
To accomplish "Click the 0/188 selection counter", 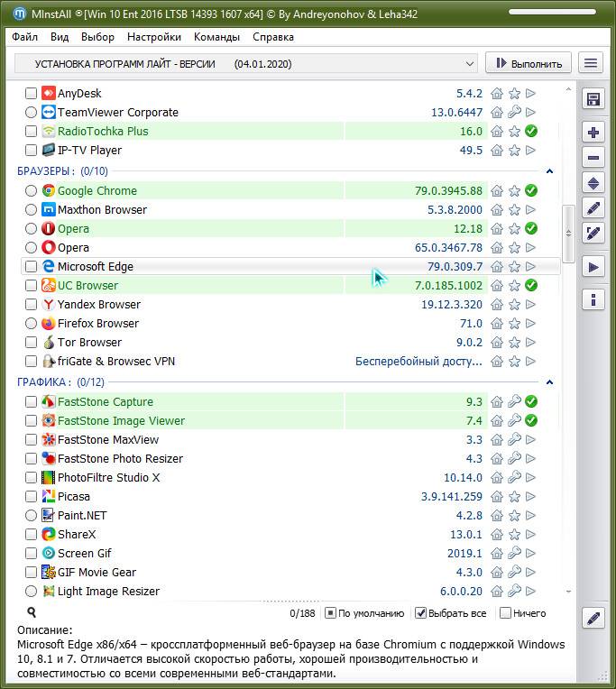I will [x=302, y=613].
